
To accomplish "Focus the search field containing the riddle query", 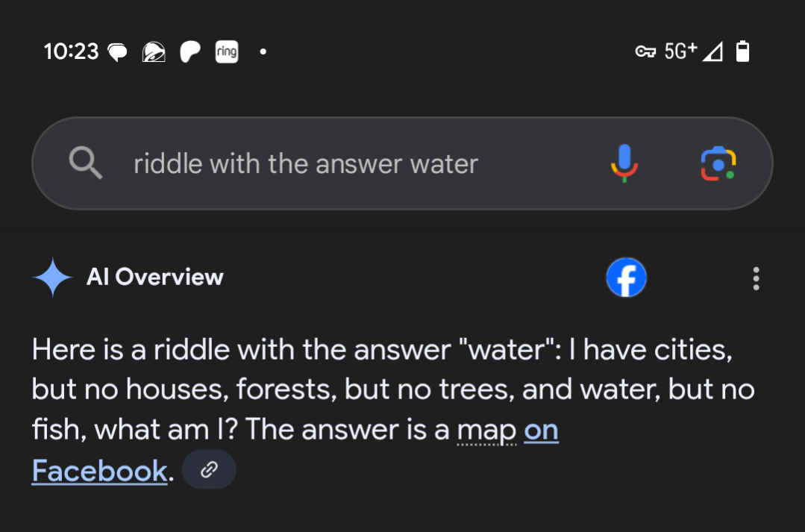I will pos(306,163).
